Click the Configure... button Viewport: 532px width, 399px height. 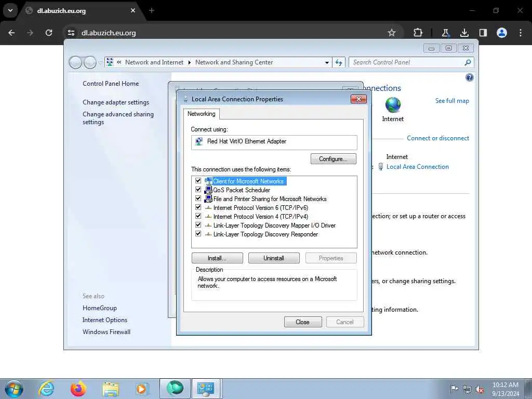[333, 159]
